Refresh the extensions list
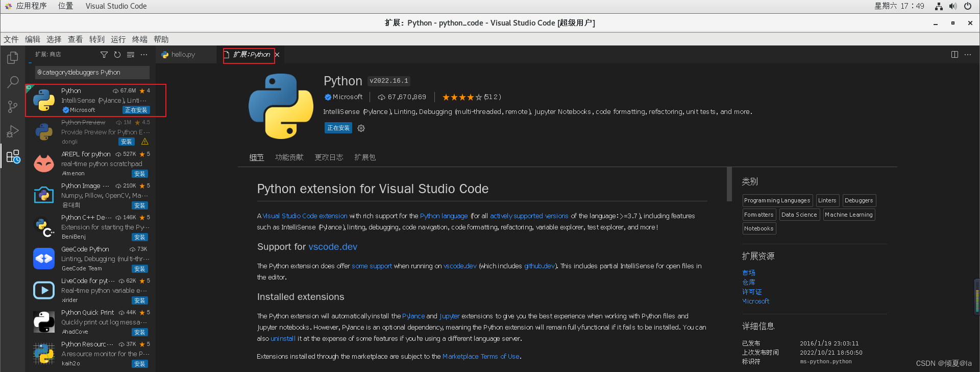The width and height of the screenshot is (980, 372). [x=117, y=55]
